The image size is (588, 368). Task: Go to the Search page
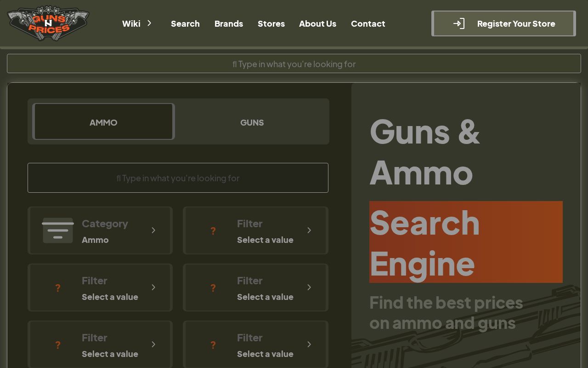(185, 23)
